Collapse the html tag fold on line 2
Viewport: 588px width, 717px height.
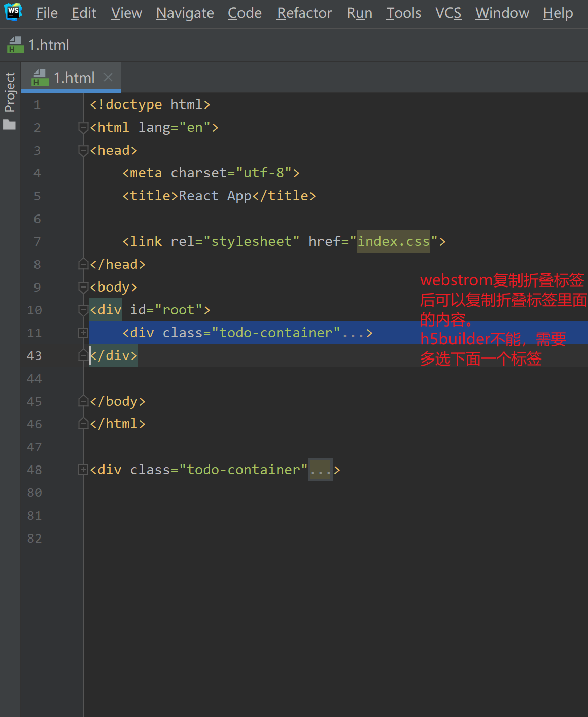(83, 127)
